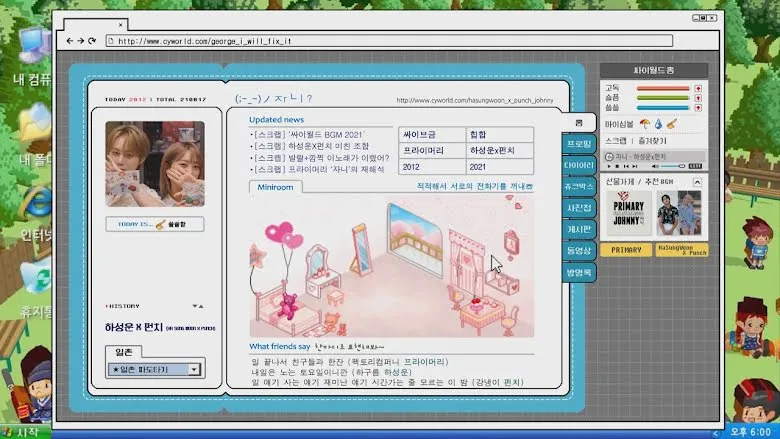Image resolution: width=780 pixels, height=439 pixels.
Task: Click the disc icon beside 자니 - 하성운x펀치
Action: pos(609,157)
